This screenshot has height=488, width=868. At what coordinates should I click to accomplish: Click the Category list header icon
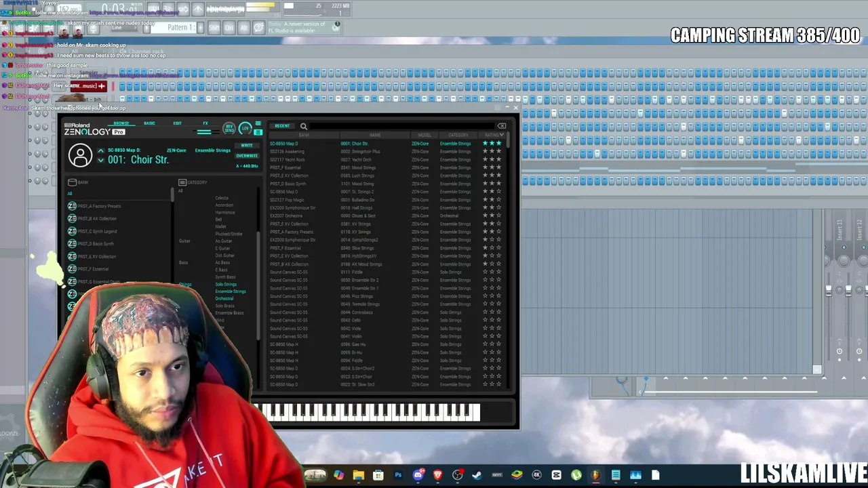182,182
